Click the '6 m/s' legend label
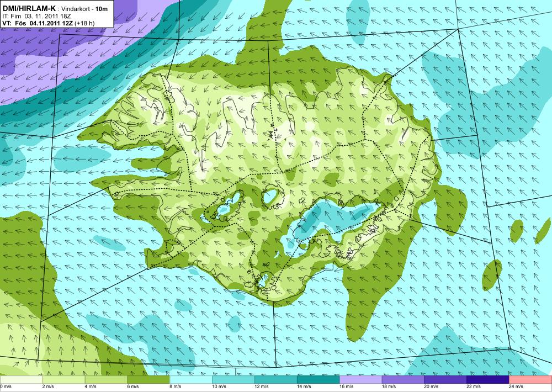 click(133, 386)
